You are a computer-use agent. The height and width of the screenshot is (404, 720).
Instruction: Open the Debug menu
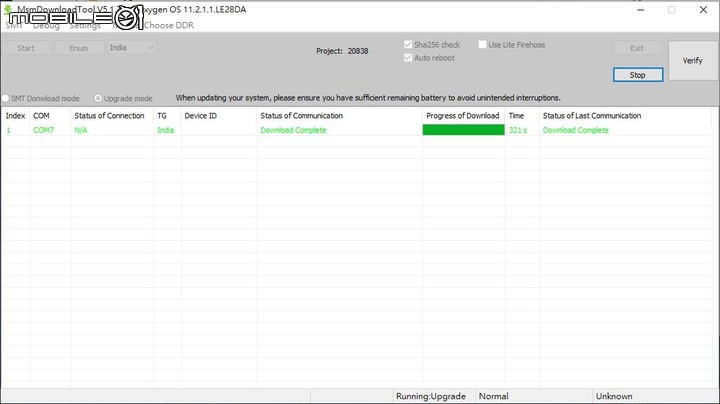coord(46,26)
